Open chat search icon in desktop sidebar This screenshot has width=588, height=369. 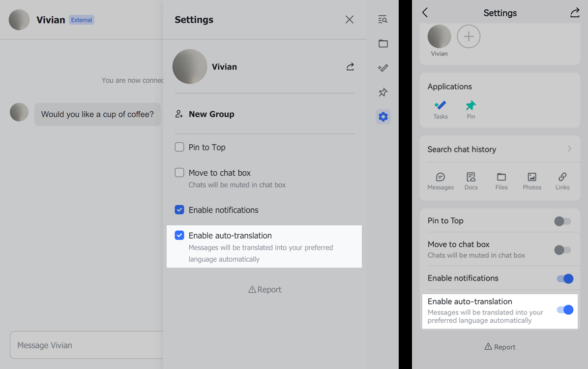click(x=383, y=20)
